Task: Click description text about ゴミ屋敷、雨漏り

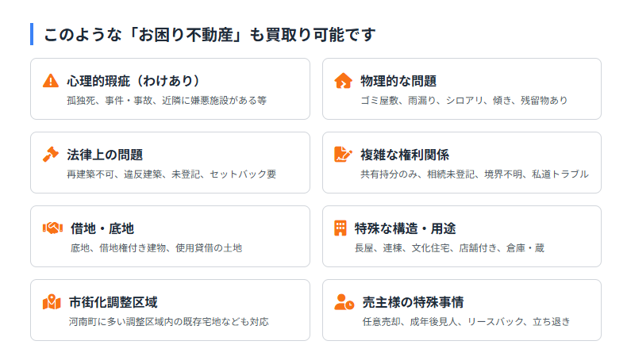Action: (464, 101)
